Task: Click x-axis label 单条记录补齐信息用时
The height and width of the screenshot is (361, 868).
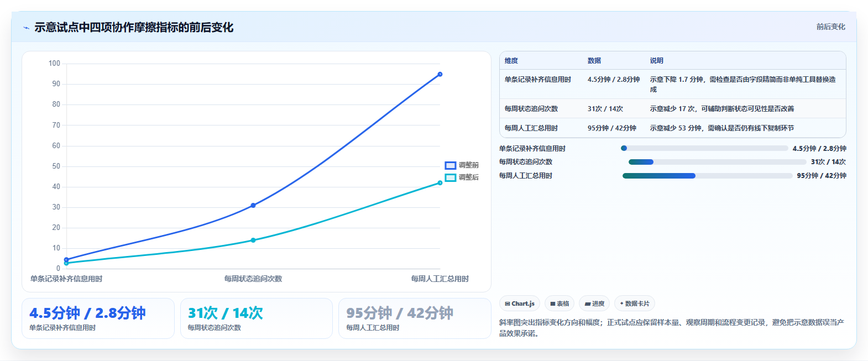Action: tap(66, 279)
